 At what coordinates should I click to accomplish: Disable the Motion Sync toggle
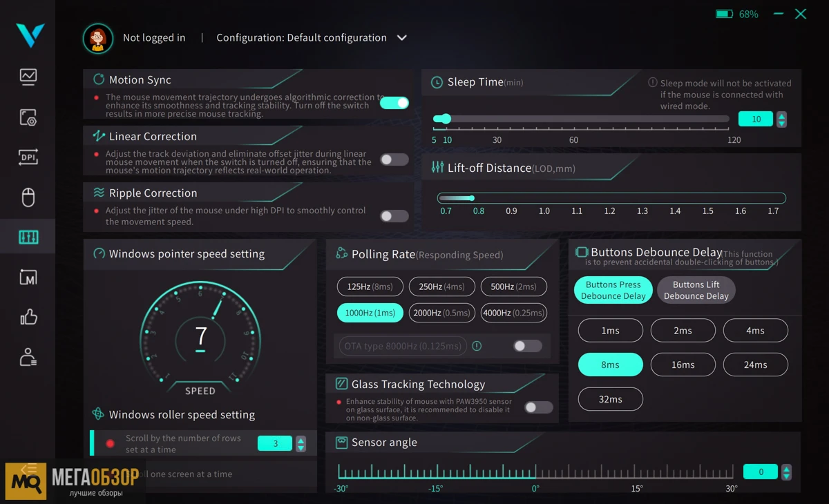(394, 103)
